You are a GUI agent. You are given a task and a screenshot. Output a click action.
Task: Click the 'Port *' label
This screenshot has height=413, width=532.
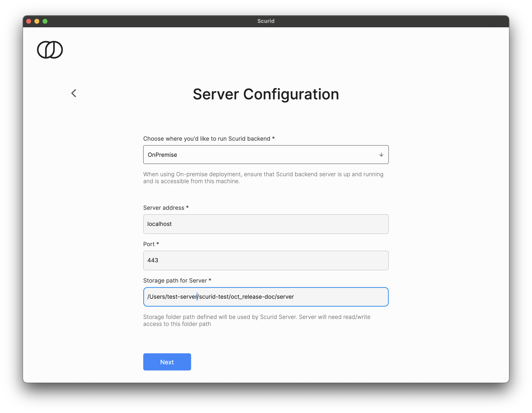click(x=151, y=244)
